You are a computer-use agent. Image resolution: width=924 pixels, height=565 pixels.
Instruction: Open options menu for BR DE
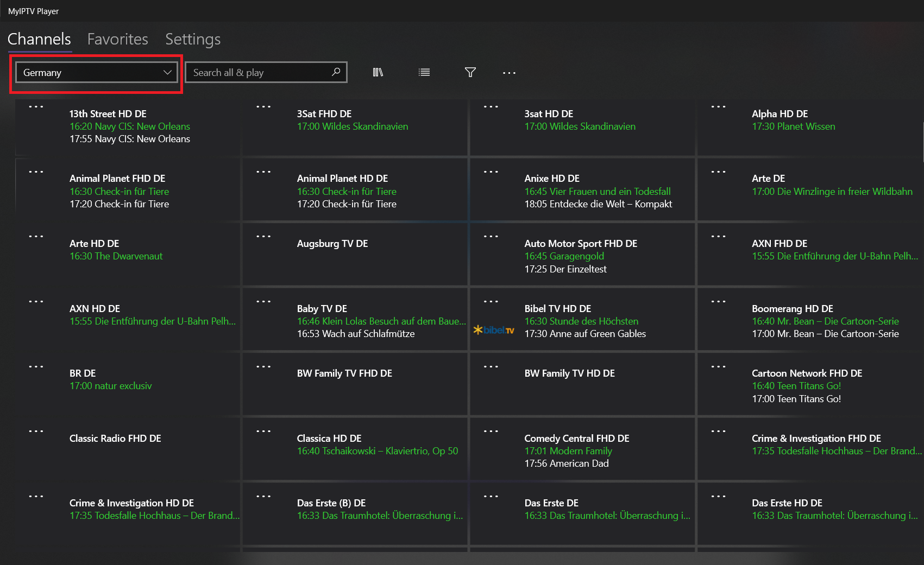36,366
